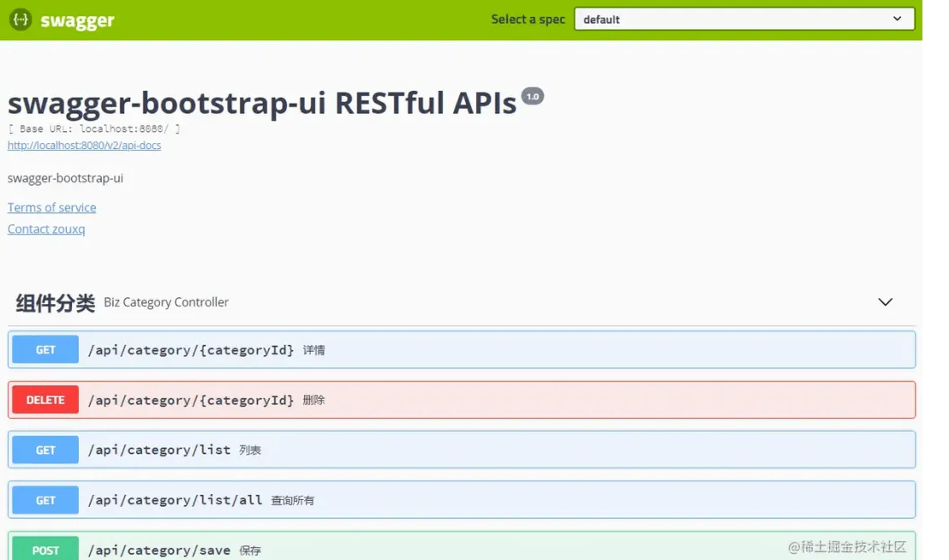The width and height of the screenshot is (949, 560).
Task: Expand DELETE /api/category/{categoryId} 删除 endpoint
Action: pyautogui.click(x=461, y=400)
